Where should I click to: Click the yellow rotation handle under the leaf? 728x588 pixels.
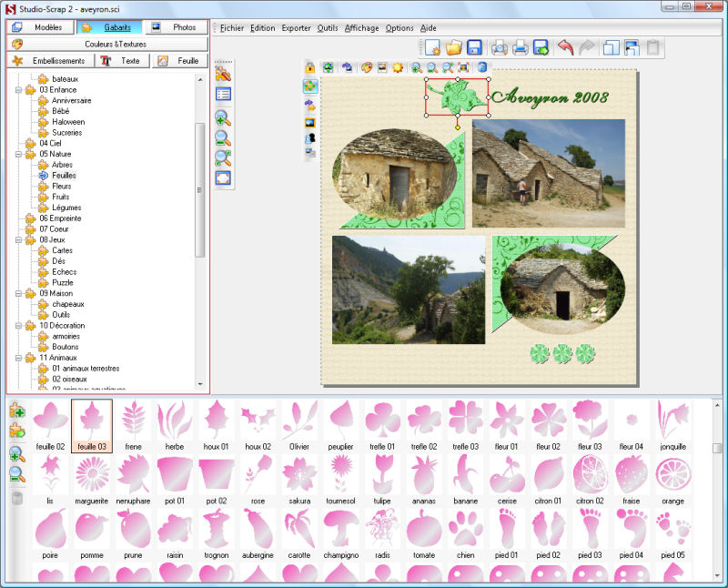[x=458, y=127]
